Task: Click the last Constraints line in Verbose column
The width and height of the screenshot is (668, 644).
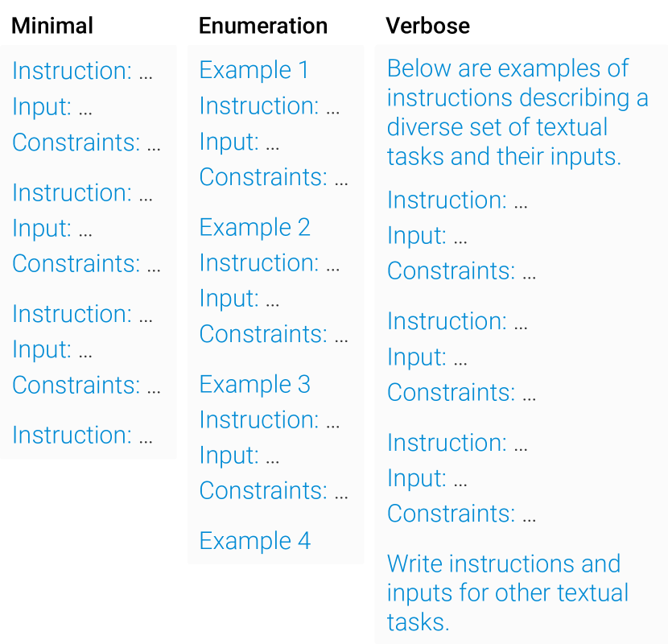Action: [x=461, y=514]
